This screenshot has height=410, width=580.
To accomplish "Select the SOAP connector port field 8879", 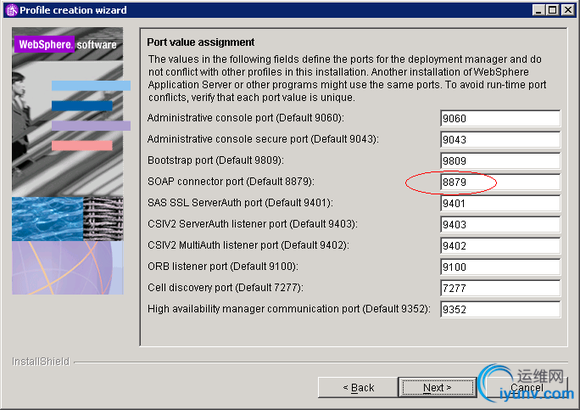I will point(500,182).
